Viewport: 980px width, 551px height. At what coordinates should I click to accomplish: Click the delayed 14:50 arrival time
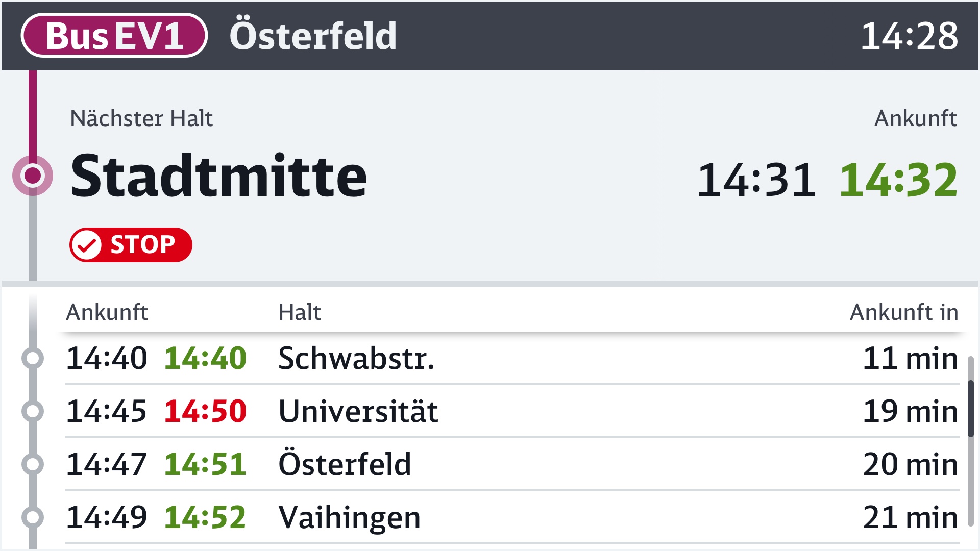pos(205,411)
